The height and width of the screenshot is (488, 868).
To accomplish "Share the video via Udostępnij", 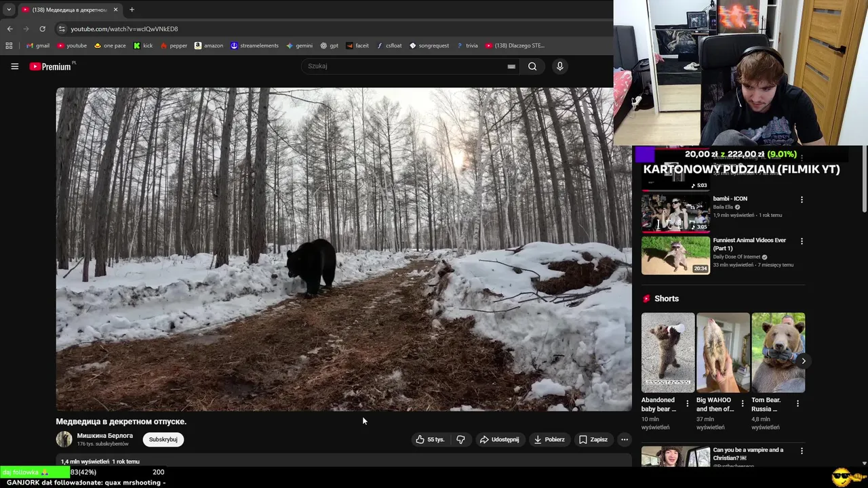I will click(x=499, y=439).
